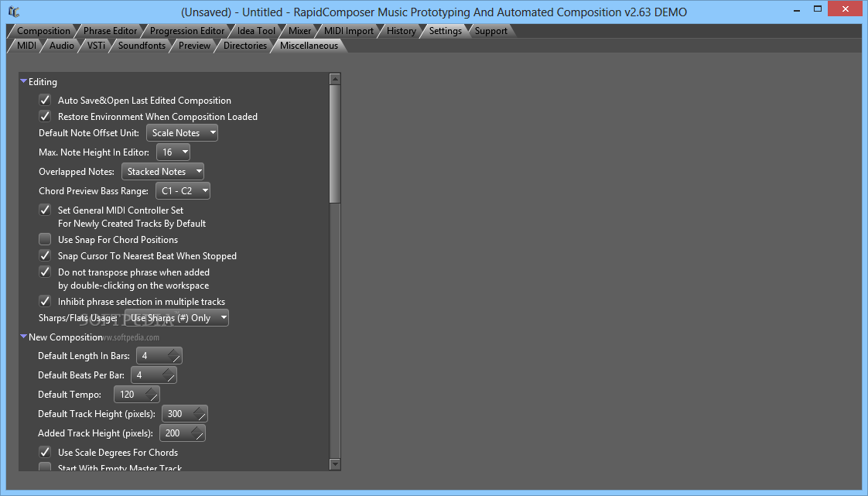
Task: Open the Directories sub-tab
Action: [244, 46]
